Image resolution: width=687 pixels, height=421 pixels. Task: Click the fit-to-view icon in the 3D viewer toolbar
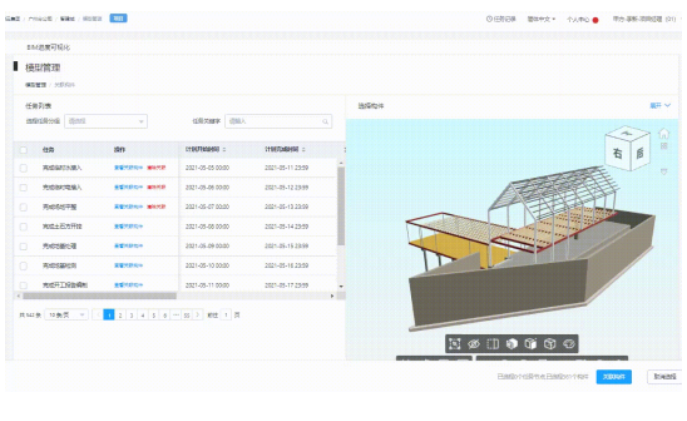454,343
